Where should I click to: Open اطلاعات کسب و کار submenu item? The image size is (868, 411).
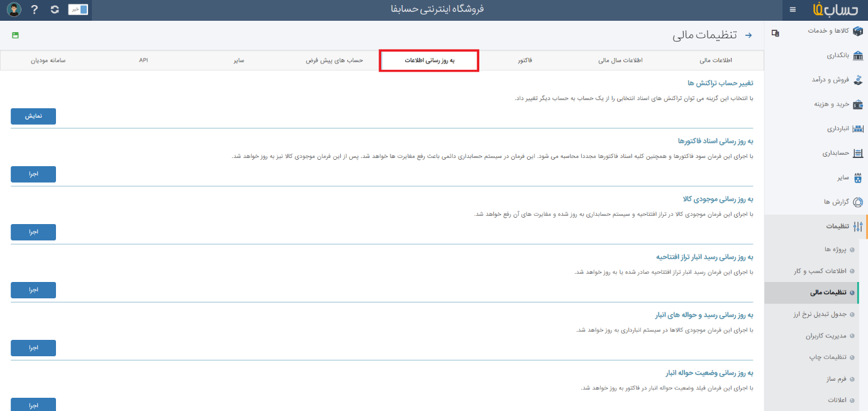(x=821, y=271)
